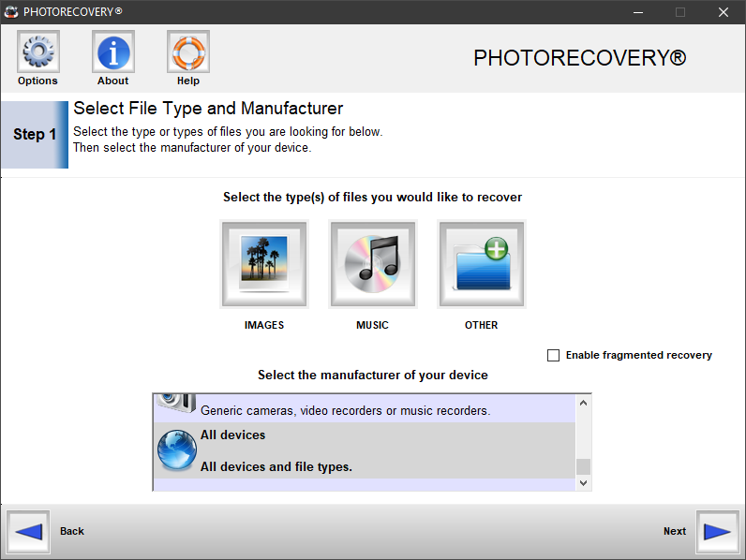The width and height of the screenshot is (746, 560).
Task: Click 'All devices and file types.' description
Action: [x=276, y=467]
